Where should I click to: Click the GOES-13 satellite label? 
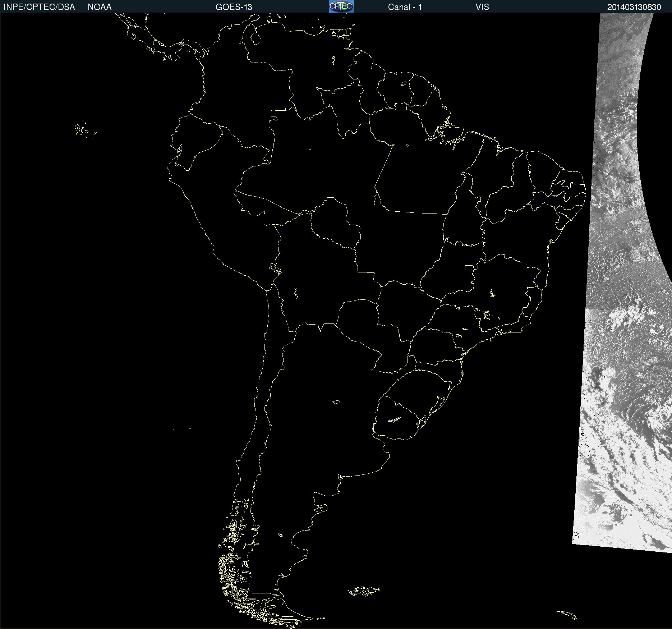[x=234, y=7]
